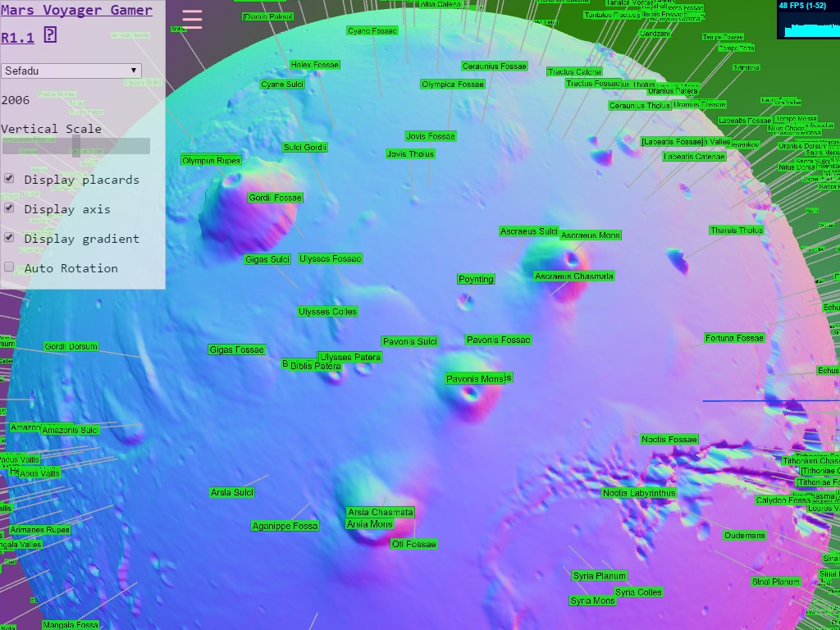Select the Noctis Labyrinthus placard

coord(639,493)
